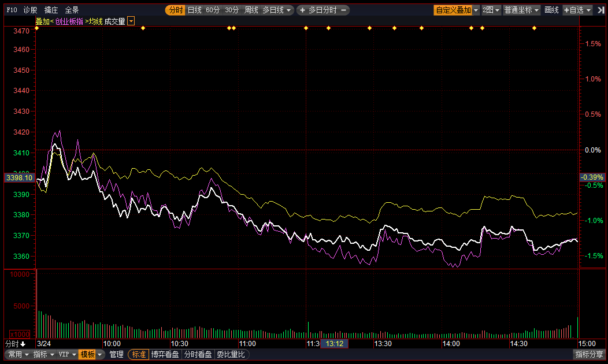Click the minus icon after 多日分时
This screenshot has width=608, height=364.
343,10
